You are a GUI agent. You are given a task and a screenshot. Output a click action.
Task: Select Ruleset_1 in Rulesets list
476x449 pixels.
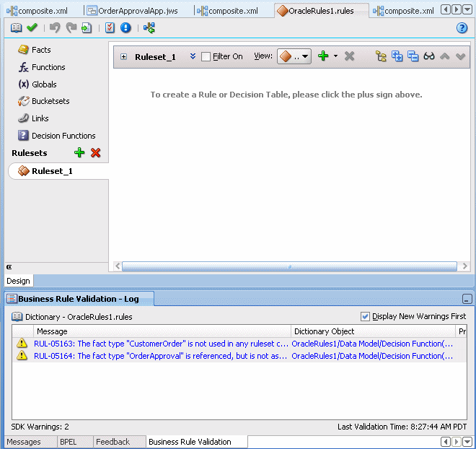click(x=58, y=171)
